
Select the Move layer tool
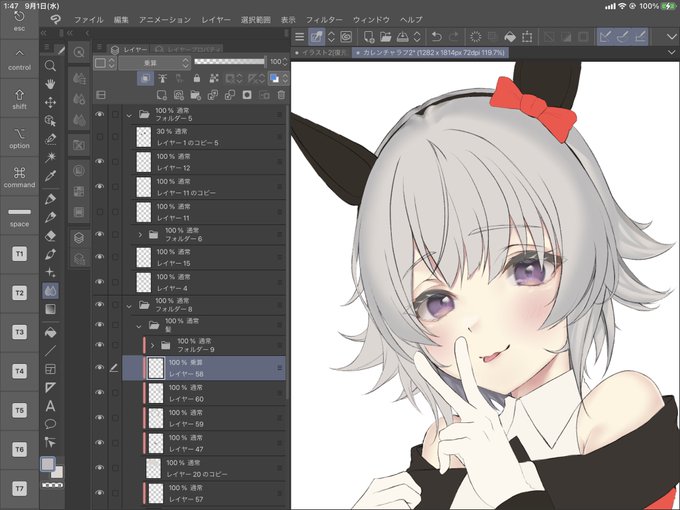point(50,102)
